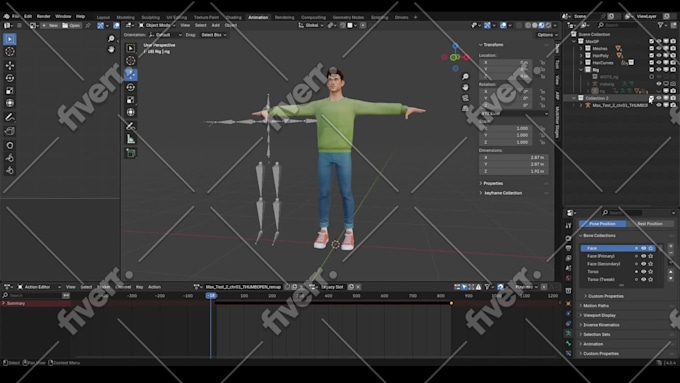Activate the Move tool in main viewport toolbar

(x=131, y=74)
